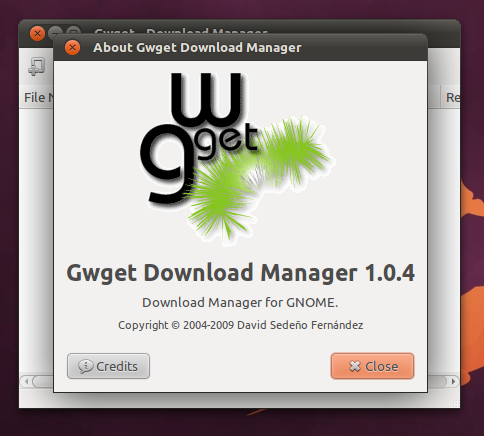Click the About dialog's red titlebar close button

[72, 48]
